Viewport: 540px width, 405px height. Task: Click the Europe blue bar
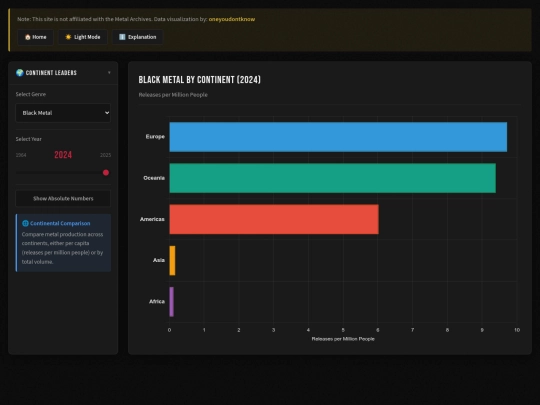pos(338,137)
